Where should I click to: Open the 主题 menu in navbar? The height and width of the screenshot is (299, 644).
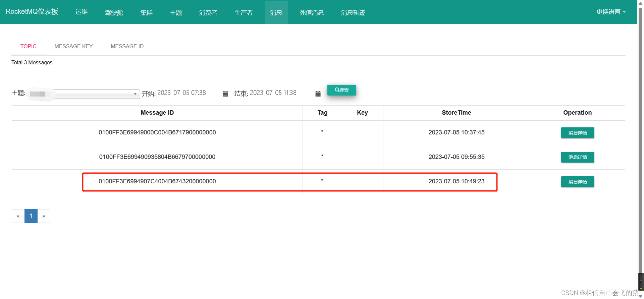176,12
